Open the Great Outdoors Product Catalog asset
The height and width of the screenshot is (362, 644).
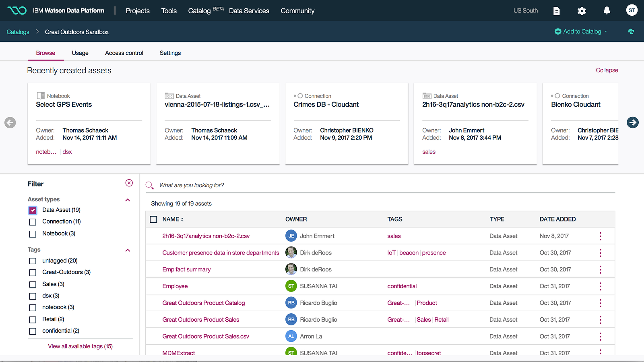(204, 303)
